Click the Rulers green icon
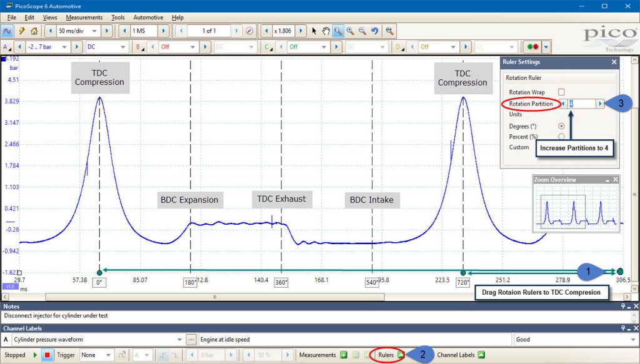640x364 pixels. pyautogui.click(x=401, y=355)
